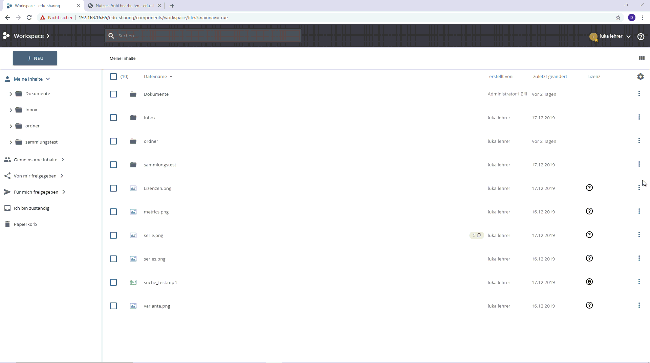Open the Ordner row three-dot menu
This screenshot has width=650, height=363.
[x=639, y=141]
